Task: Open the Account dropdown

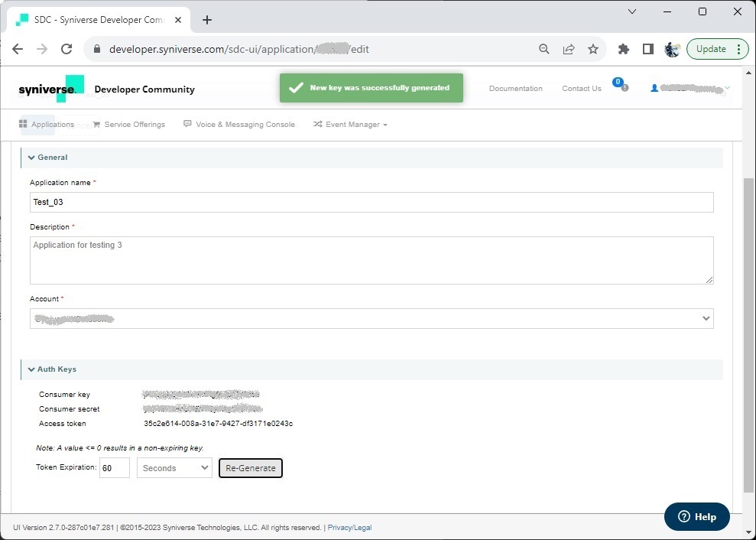Action: click(372, 319)
